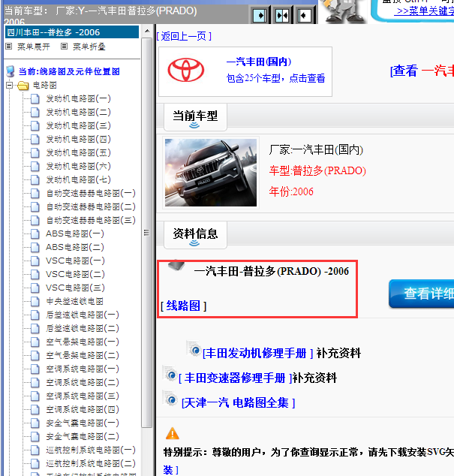Select 后差速锁电路图(二) entry
The width and height of the screenshot is (454, 476).
coord(83,328)
